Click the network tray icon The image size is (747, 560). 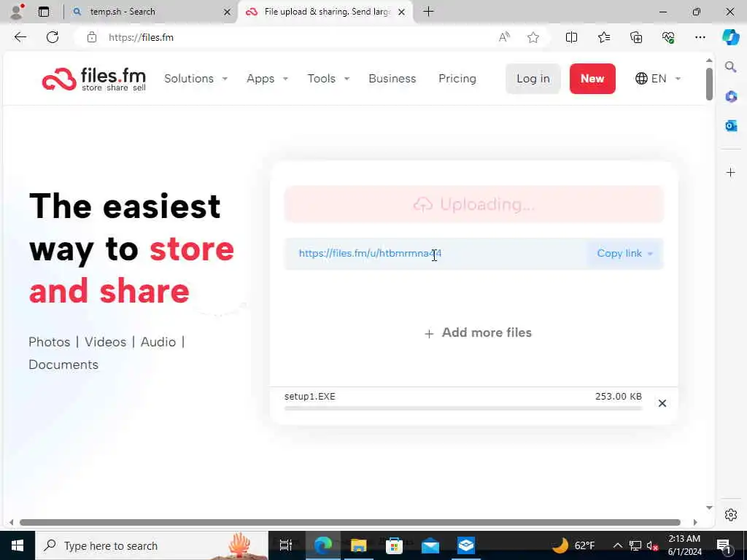[x=635, y=545]
